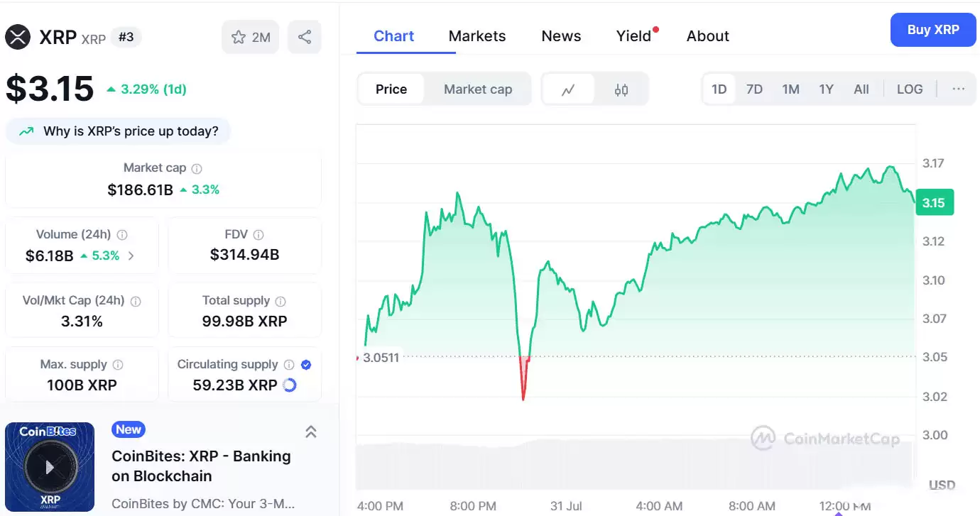Click the verified badge next to Circulating supply
Image resolution: width=980 pixels, height=516 pixels.
[305, 364]
